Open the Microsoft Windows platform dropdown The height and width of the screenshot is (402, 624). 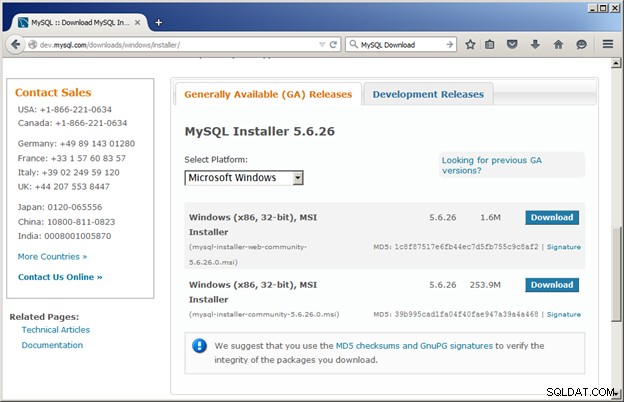(244, 178)
